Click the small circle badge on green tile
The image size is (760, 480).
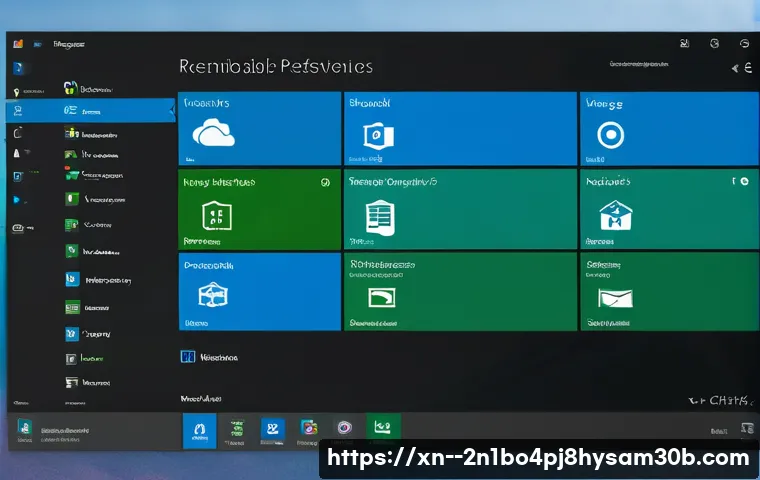[x=325, y=184]
